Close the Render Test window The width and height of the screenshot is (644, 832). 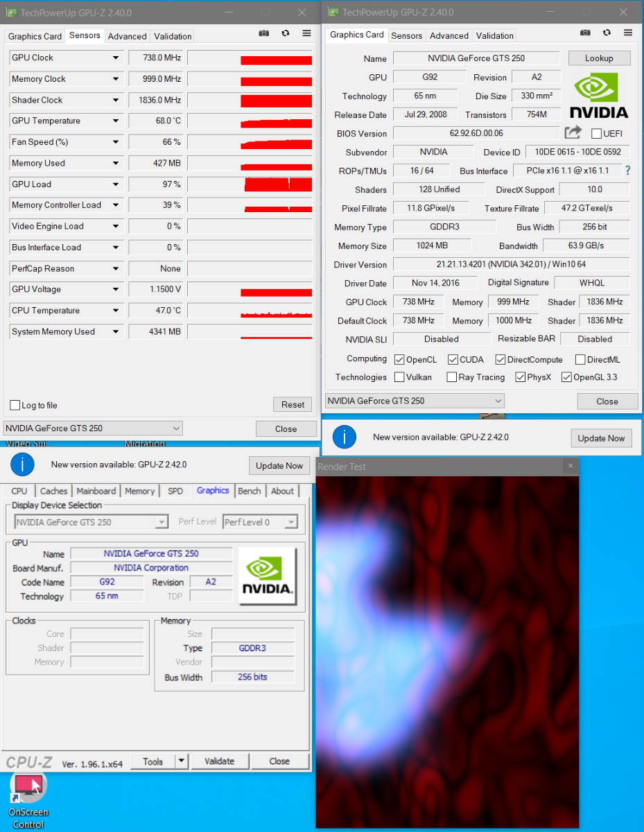(x=571, y=466)
